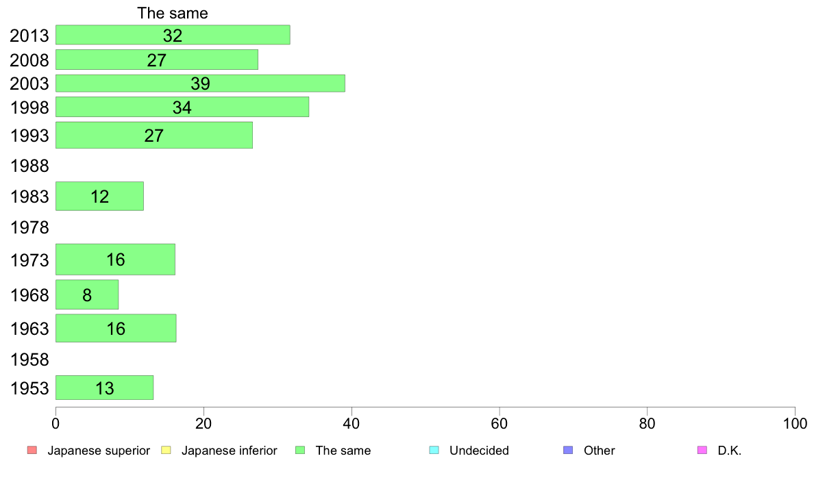Select the 1998 bar showing 34

[182, 107]
